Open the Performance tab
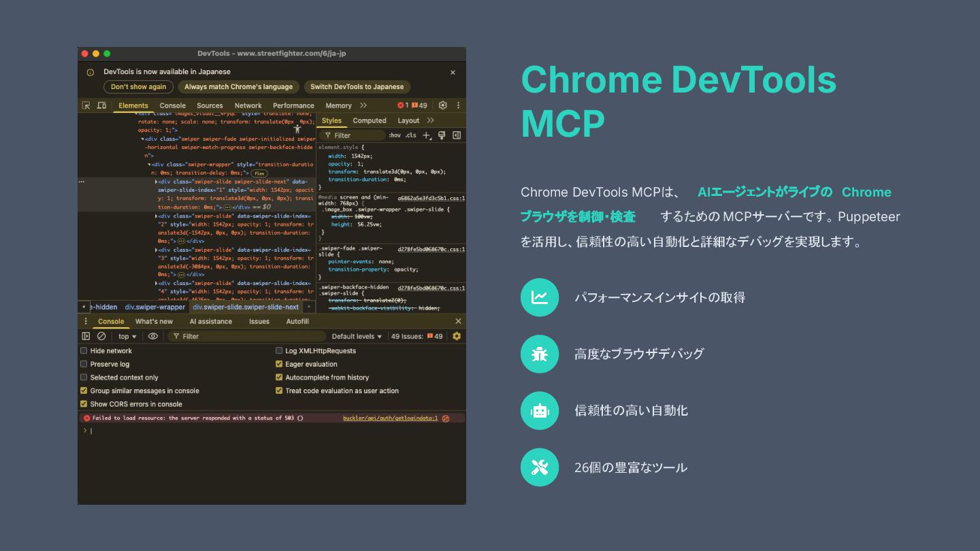This screenshot has height=551, width=980. 293,105
